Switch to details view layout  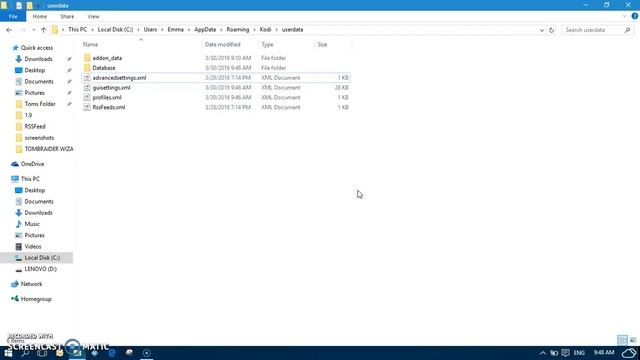click(x=622, y=340)
